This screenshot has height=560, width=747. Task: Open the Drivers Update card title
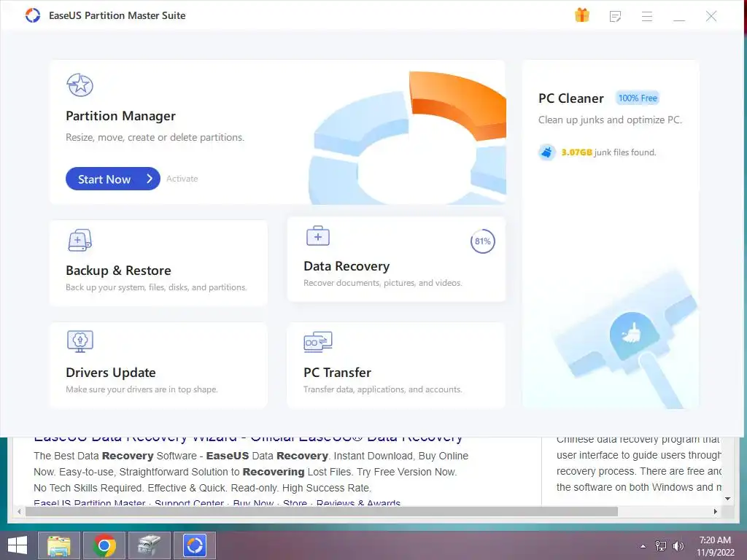[111, 373]
